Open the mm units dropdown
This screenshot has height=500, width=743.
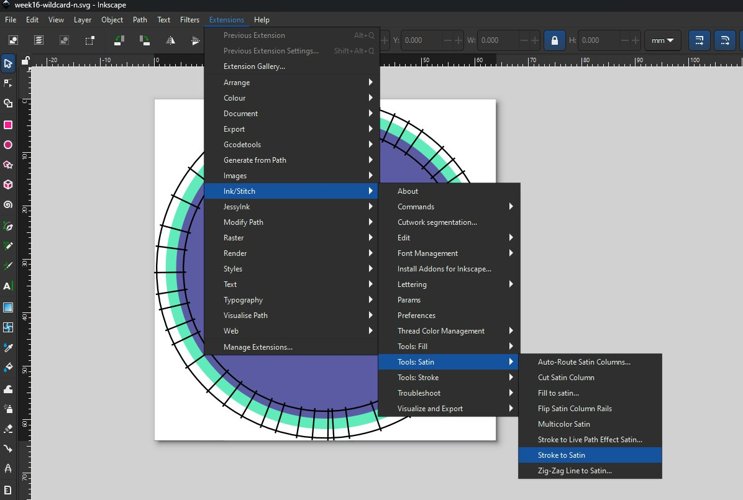[x=662, y=40]
